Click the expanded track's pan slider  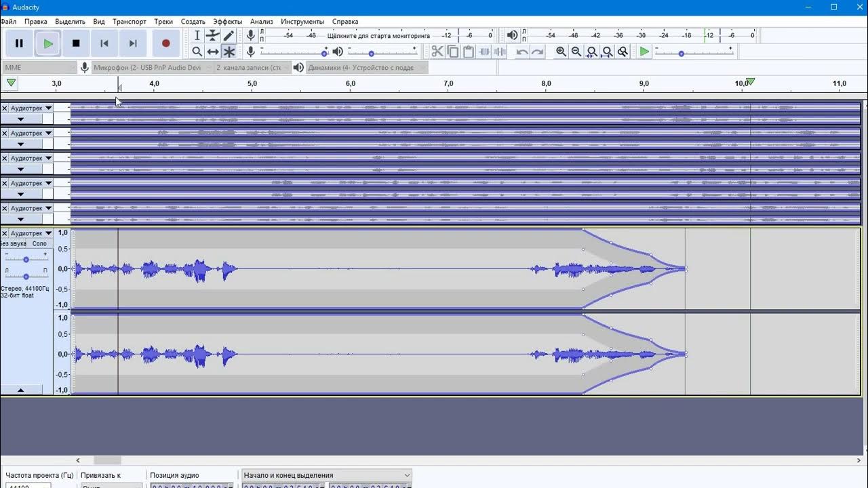coord(26,275)
